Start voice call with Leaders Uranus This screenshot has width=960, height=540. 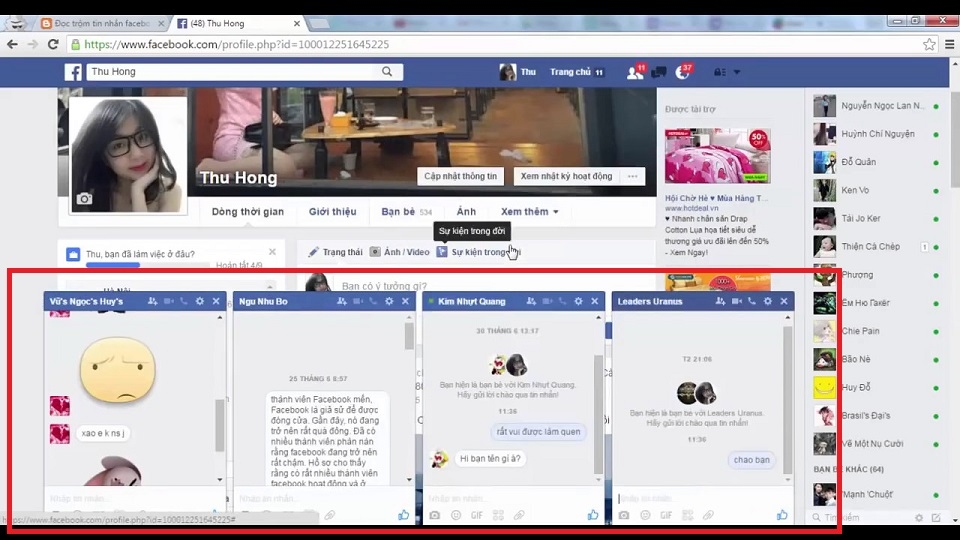751,301
